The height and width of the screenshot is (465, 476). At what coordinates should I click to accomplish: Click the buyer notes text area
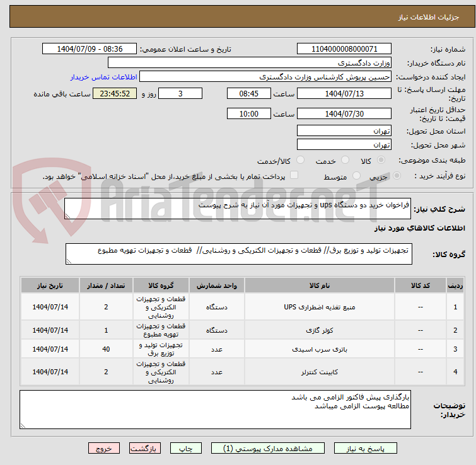pyautogui.click(x=215, y=410)
